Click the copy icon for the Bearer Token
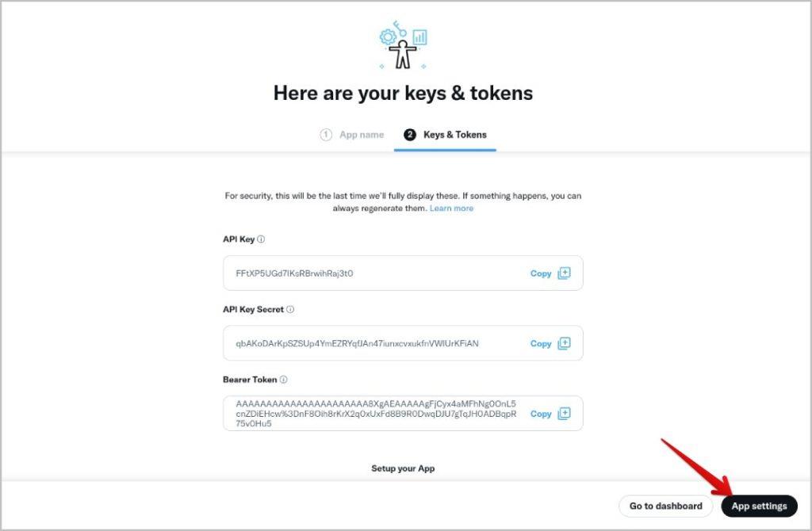The height and width of the screenshot is (531, 812). coord(564,414)
